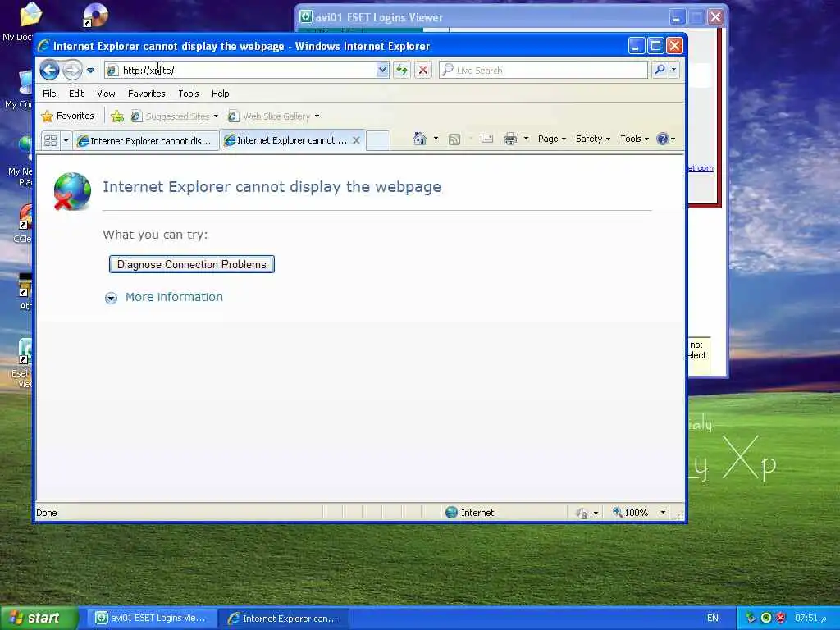Click the Refresh page icon

point(402,71)
